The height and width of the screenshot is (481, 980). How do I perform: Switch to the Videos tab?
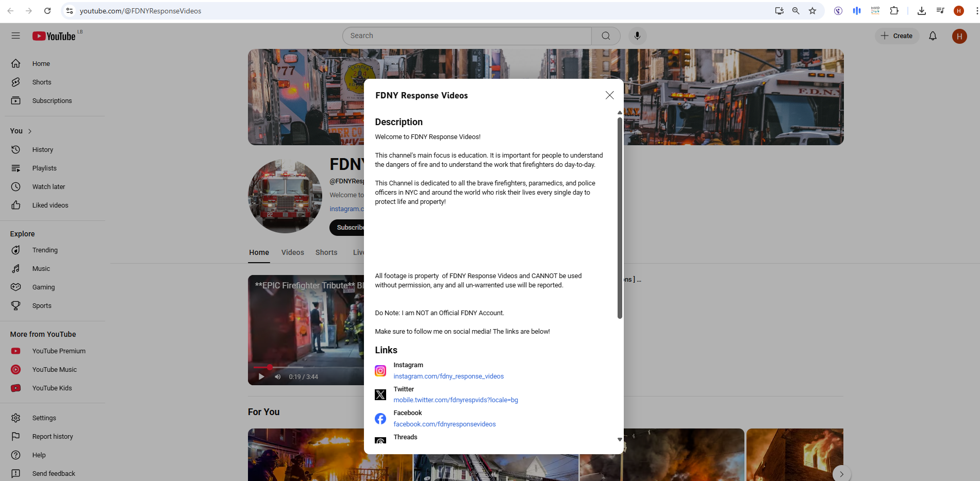pos(292,252)
